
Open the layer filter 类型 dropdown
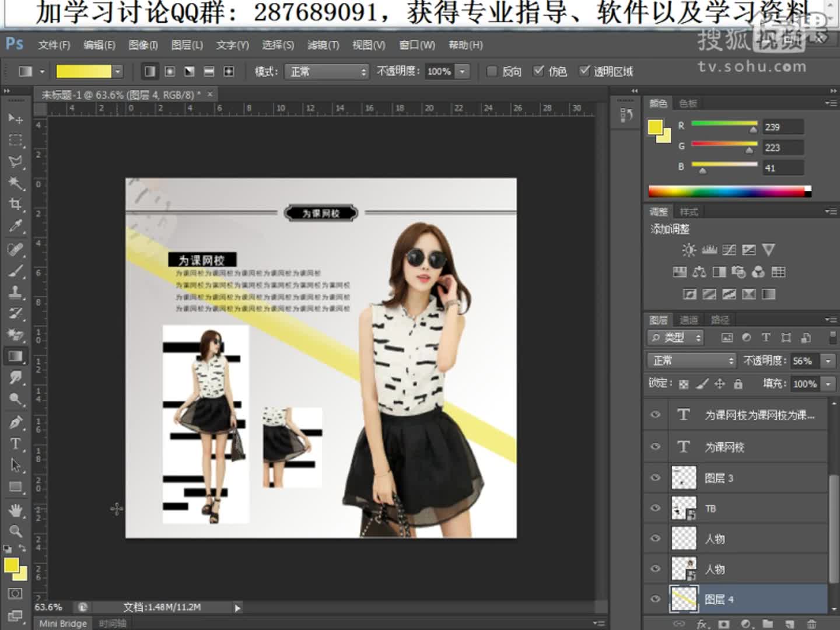tap(675, 337)
